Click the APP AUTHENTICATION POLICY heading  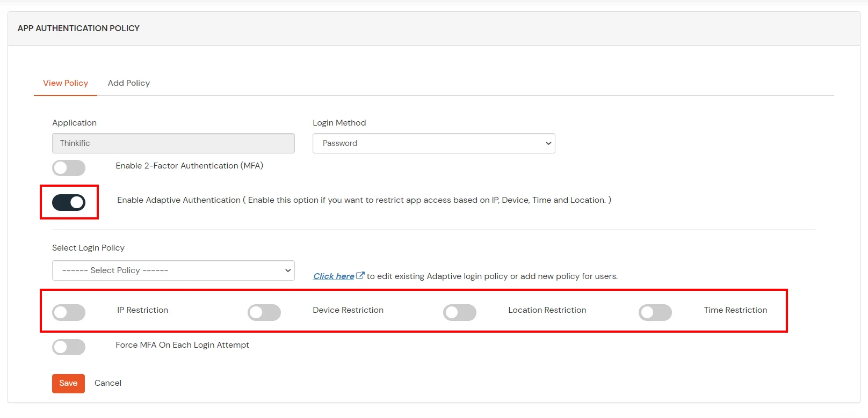point(78,28)
